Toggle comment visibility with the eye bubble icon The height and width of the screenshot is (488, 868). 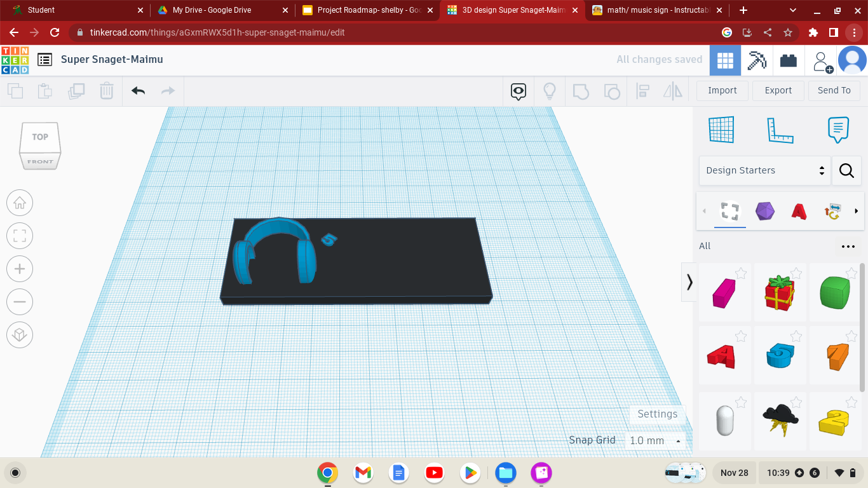coord(518,91)
